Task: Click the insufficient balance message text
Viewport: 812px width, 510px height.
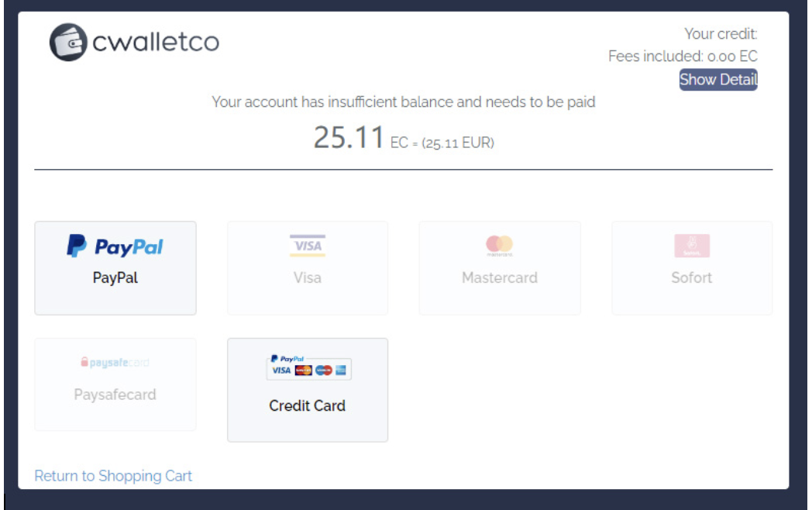Action: coord(404,102)
